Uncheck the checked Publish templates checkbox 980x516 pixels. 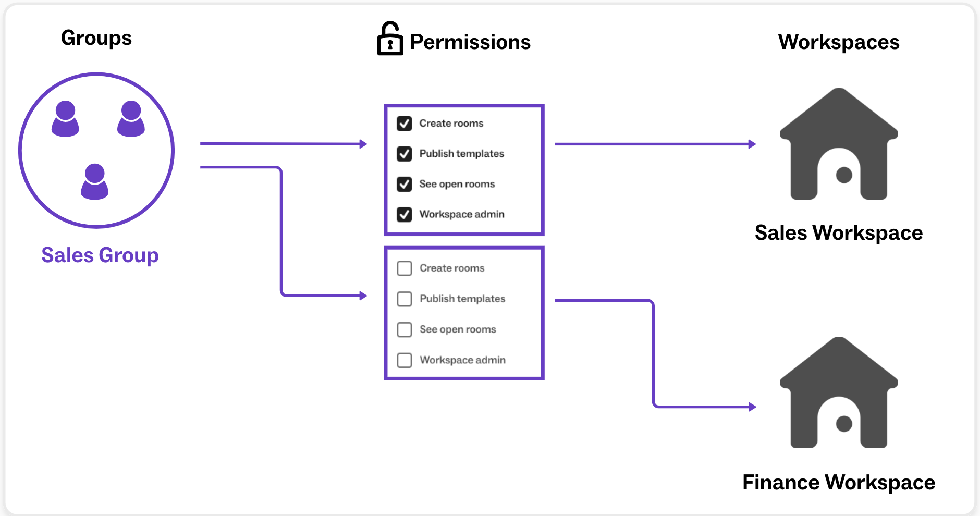[x=405, y=154]
